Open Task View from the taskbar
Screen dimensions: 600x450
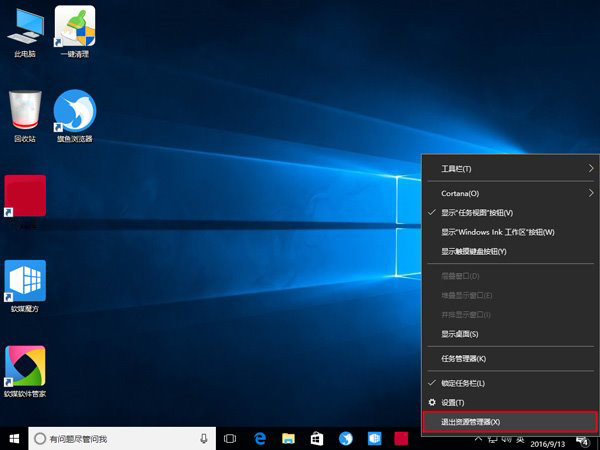point(230,439)
